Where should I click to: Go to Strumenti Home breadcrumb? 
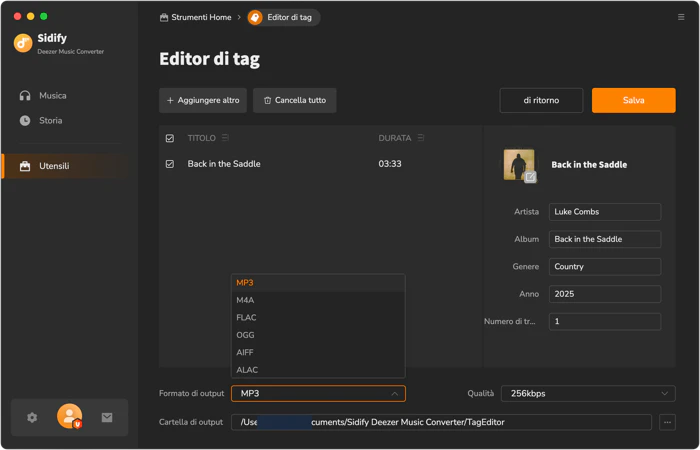(x=196, y=17)
